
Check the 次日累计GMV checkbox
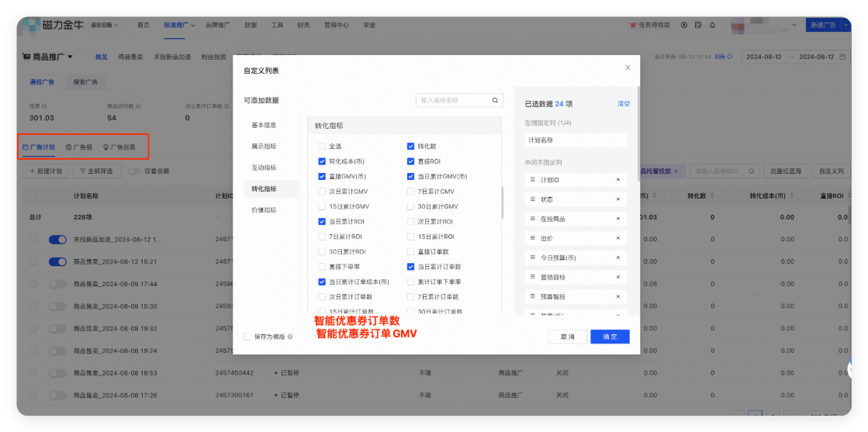pyautogui.click(x=322, y=191)
